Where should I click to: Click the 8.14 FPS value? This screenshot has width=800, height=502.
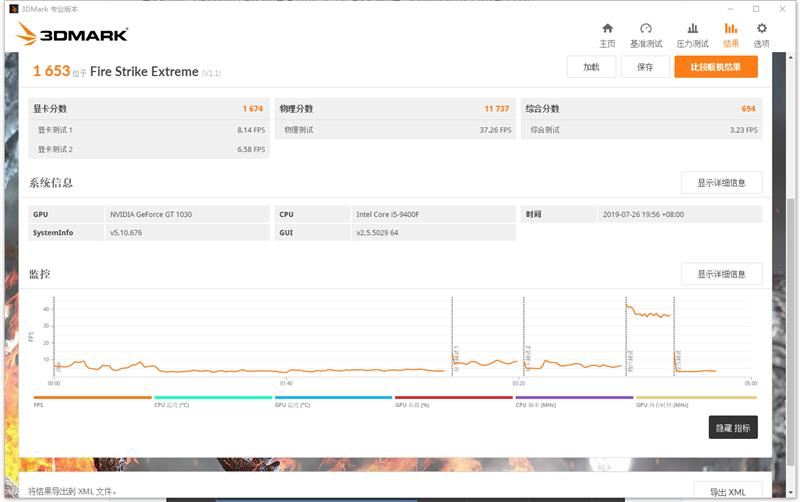click(x=251, y=130)
